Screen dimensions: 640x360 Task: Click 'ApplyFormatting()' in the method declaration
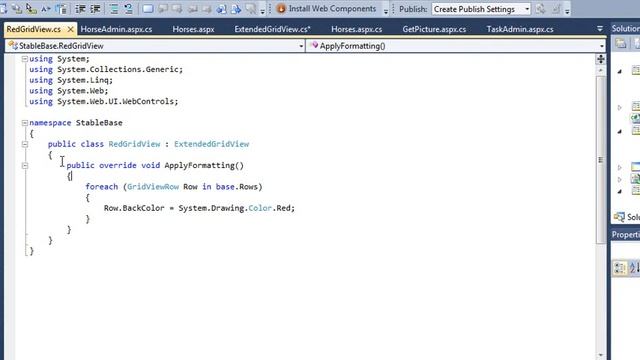[204, 165]
